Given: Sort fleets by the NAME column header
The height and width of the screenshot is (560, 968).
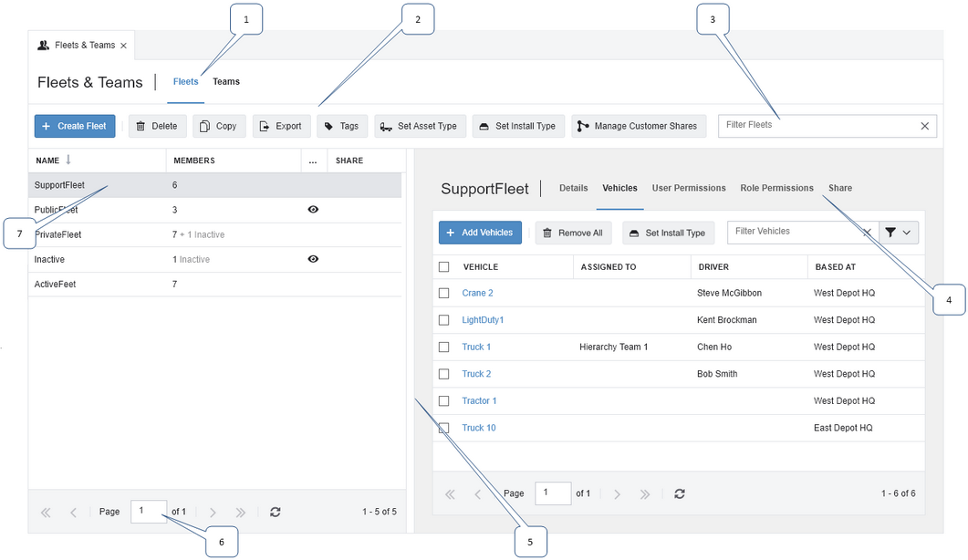Looking at the screenshot, I should tap(47, 161).
